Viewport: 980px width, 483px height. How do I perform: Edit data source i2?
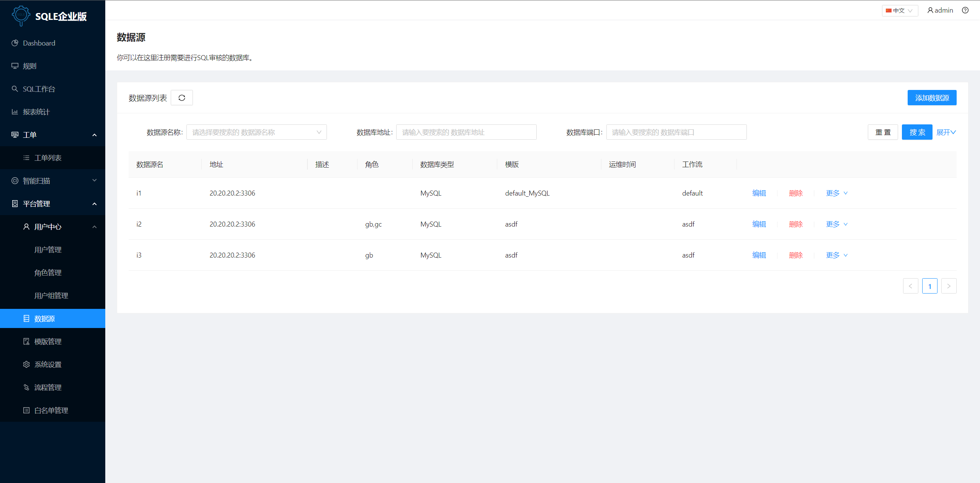(759, 224)
